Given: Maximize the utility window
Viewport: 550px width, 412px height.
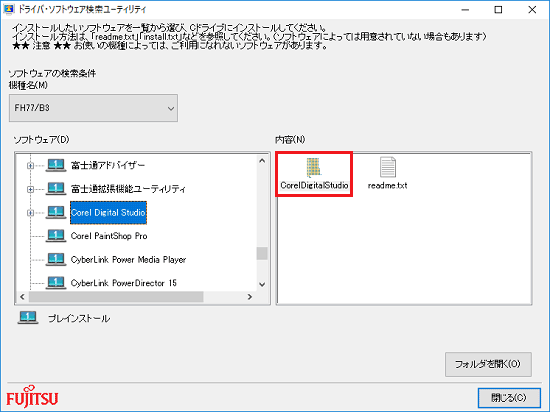Looking at the screenshot, I should pyautogui.click(x=498, y=9).
